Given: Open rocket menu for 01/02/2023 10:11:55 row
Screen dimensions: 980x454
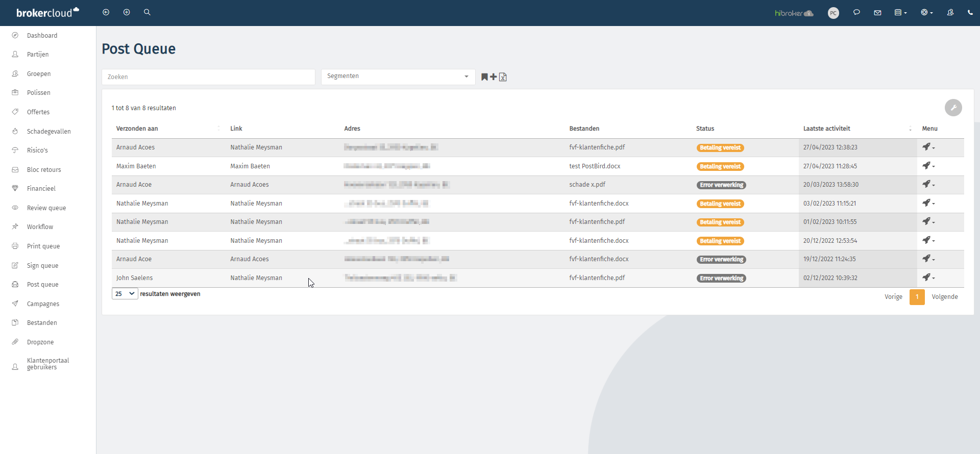Looking at the screenshot, I should pyautogui.click(x=928, y=221).
